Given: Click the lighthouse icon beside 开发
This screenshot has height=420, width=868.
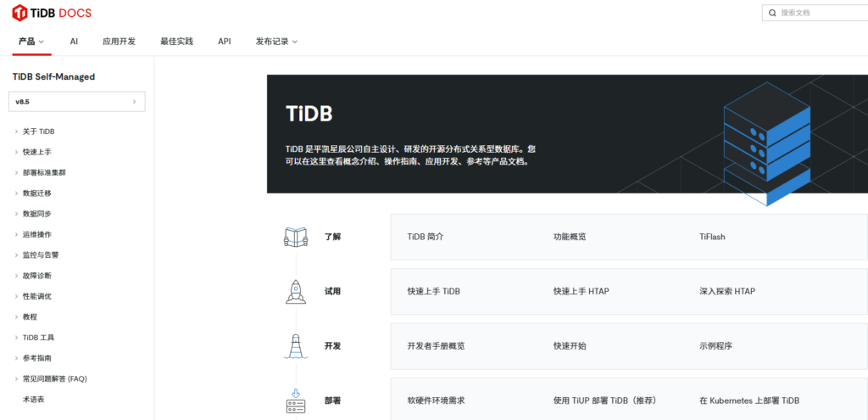Looking at the screenshot, I should (x=296, y=346).
